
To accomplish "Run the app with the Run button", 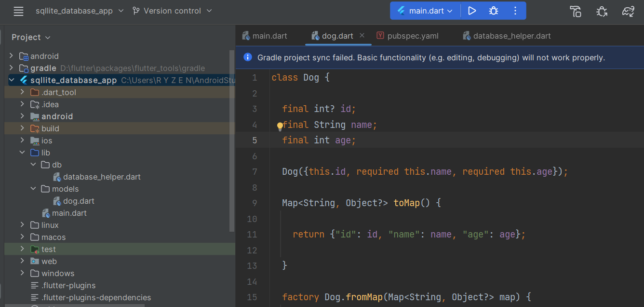I will click(x=472, y=11).
